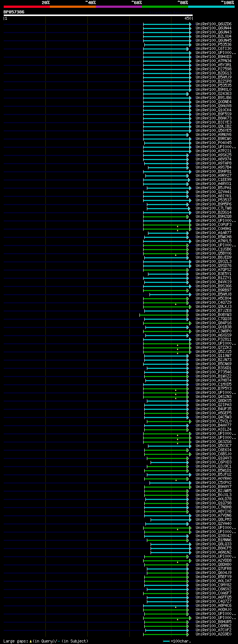The height and width of the screenshot is (644, 238).
Task: Select label UniRef100_Q9LIB2
Action: click(213, 127)
